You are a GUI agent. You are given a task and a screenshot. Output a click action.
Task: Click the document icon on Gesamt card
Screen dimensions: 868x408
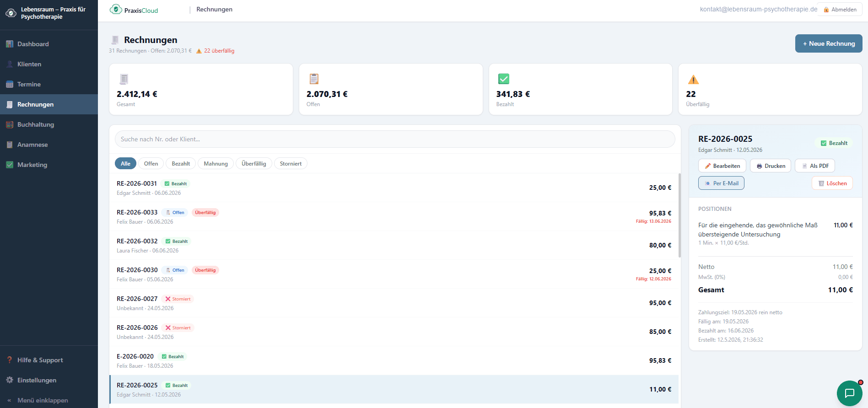tap(124, 79)
